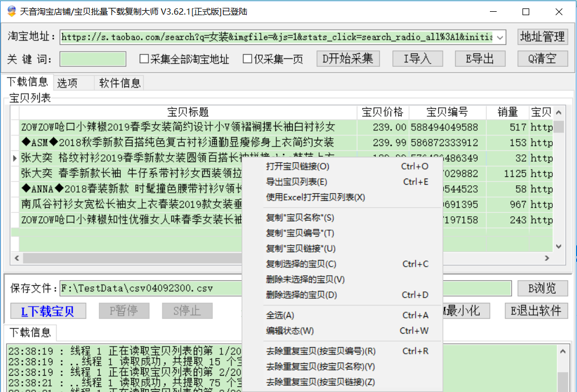Click the 地址管理 button
This screenshot has width=577, height=392.
tap(542, 37)
